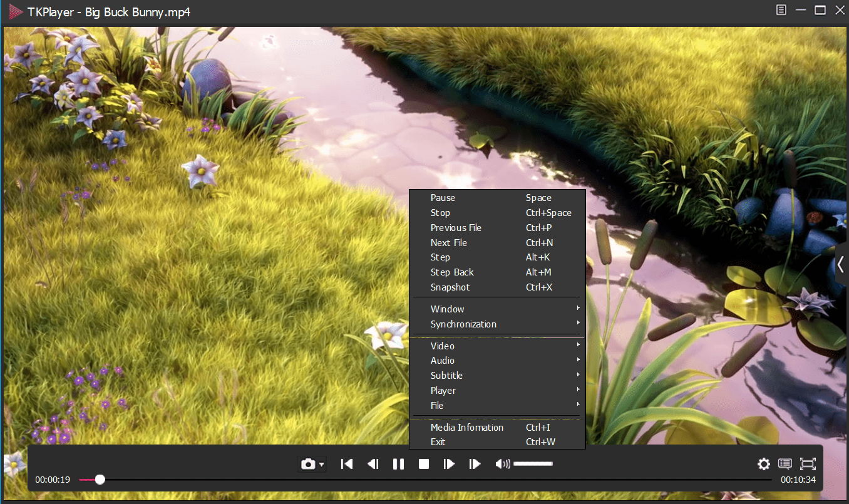Expand the Video submenu

tap(497, 346)
